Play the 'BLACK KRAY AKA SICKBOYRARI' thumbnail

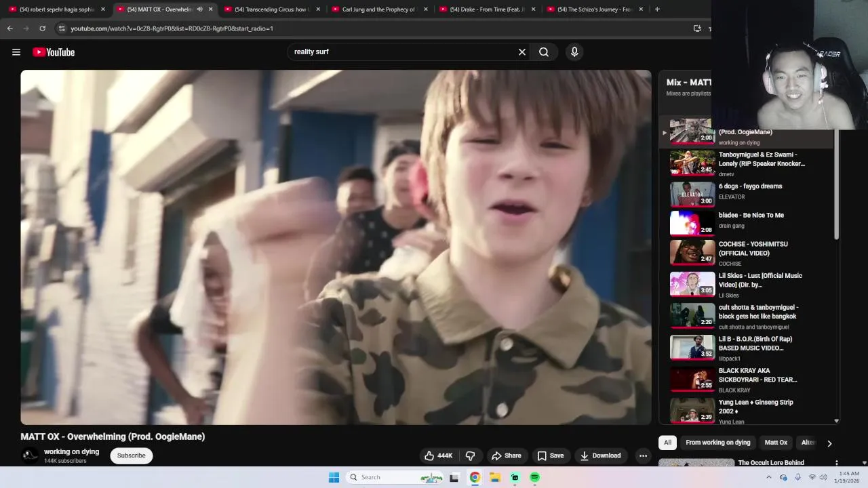[x=692, y=379]
